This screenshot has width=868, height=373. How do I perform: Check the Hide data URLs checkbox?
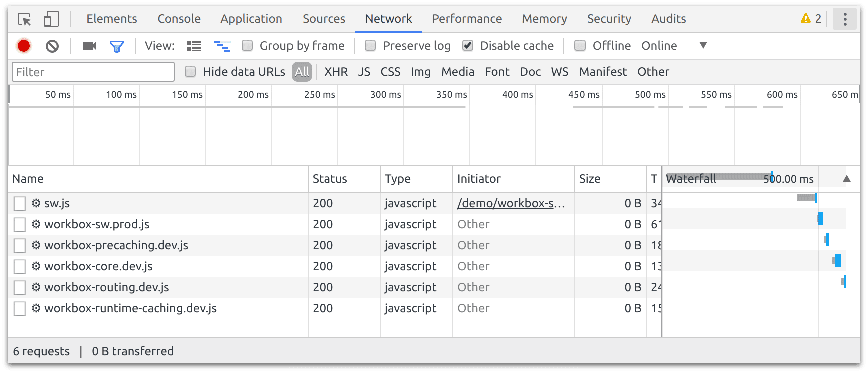[x=190, y=72]
